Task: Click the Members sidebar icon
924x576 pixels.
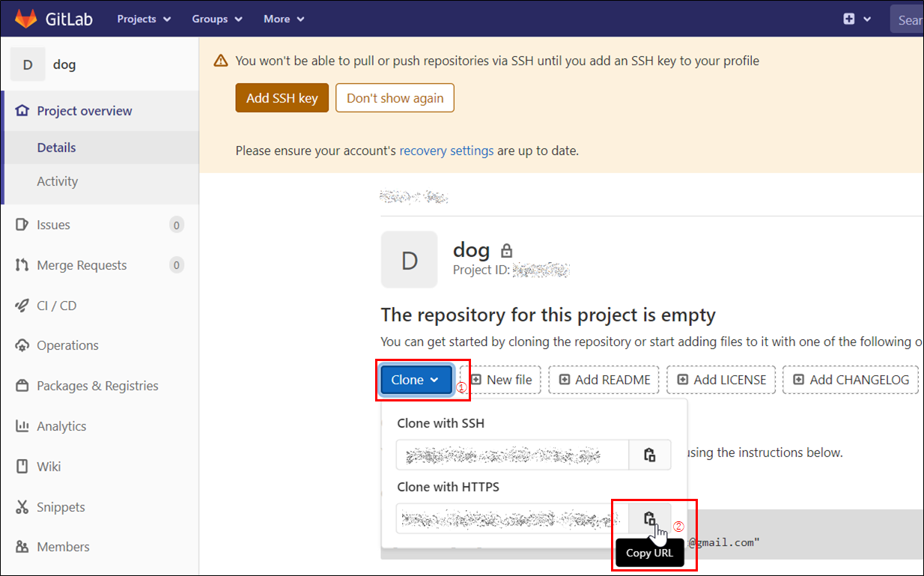Action: point(22,547)
